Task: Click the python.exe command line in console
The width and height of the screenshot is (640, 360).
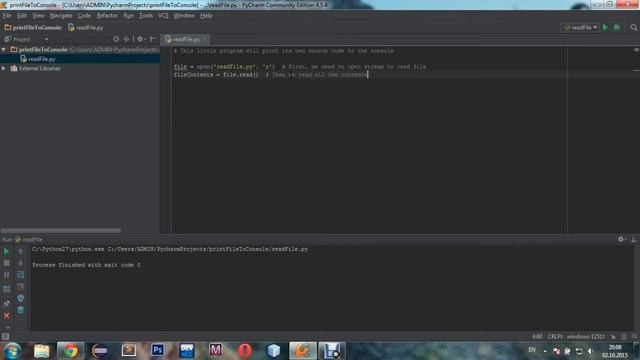Action: (x=170, y=249)
